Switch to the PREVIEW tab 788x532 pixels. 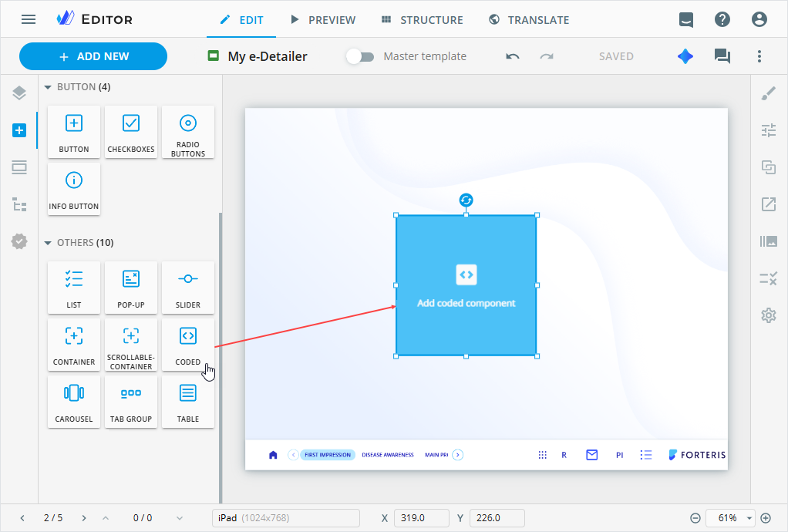(x=322, y=20)
